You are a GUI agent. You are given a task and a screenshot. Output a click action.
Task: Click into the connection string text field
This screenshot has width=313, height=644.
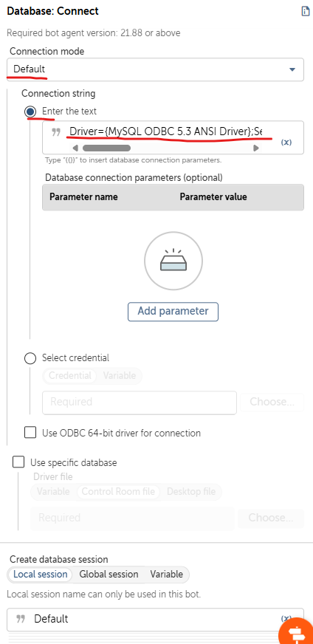click(x=166, y=132)
